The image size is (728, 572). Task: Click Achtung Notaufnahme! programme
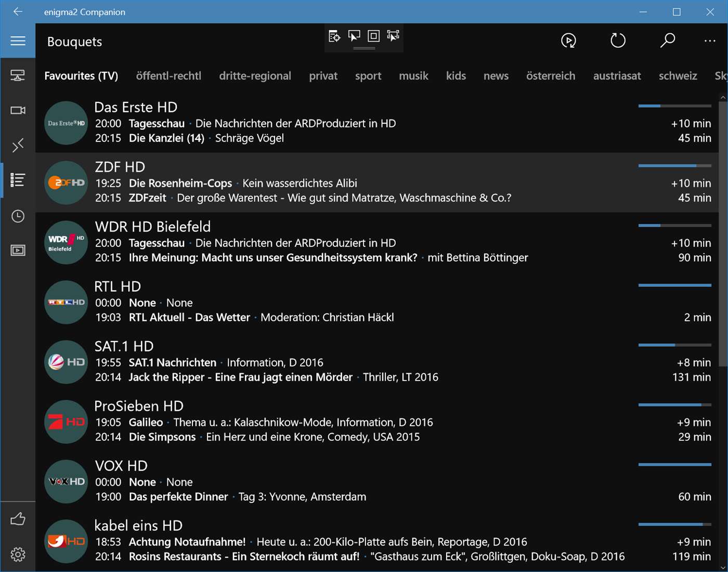[187, 542]
